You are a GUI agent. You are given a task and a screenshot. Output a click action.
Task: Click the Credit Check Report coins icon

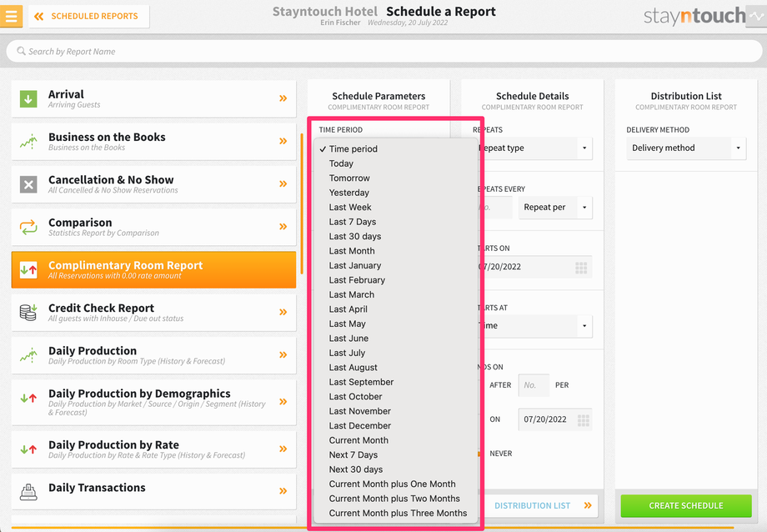(x=28, y=312)
